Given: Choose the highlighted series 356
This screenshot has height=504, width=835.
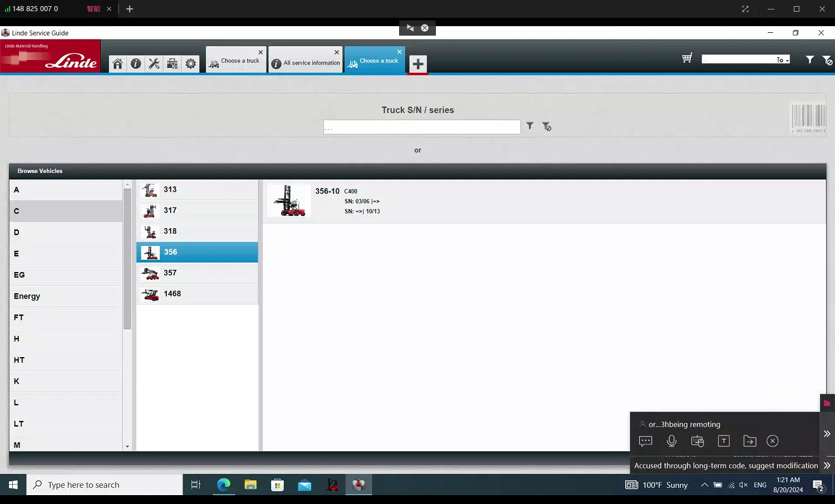Looking at the screenshot, I should pos(198,252).
